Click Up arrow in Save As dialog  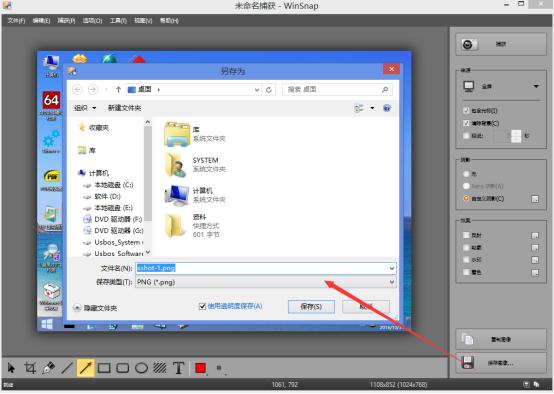tap(118, 90)
